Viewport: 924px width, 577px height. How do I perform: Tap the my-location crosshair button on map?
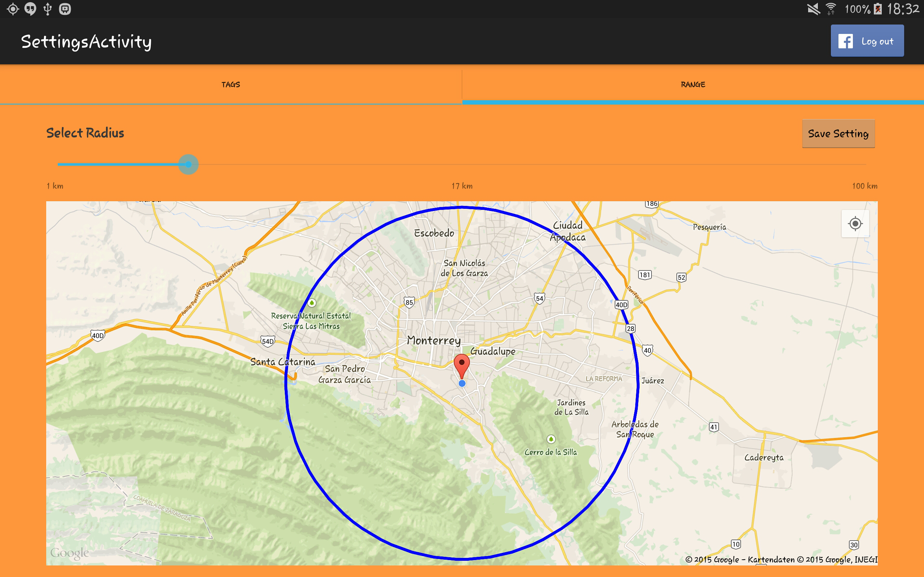click(x=855, y=224)
